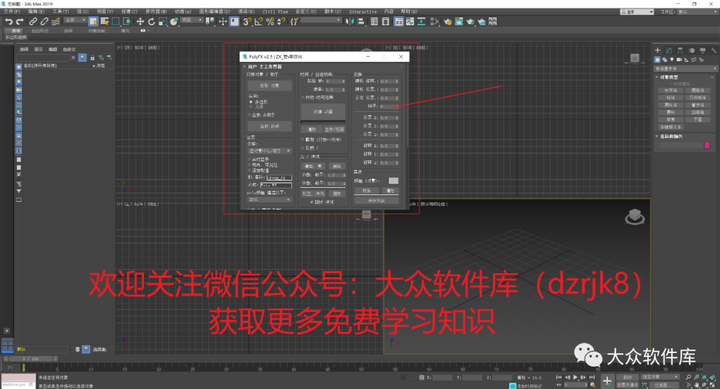720x389 pixels.
Task: Switch to the 自由形式 ribbon tab
Action: click(x=40, y=31)
